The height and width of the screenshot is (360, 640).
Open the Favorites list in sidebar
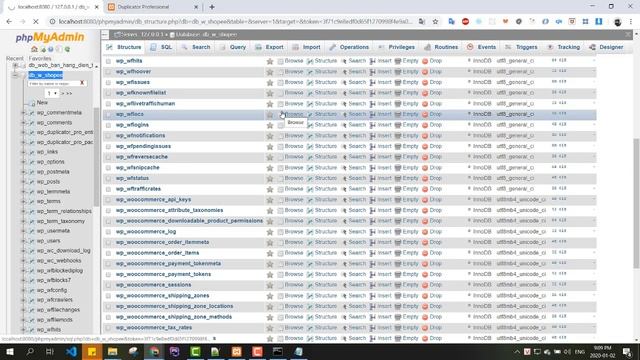(40, 58)
